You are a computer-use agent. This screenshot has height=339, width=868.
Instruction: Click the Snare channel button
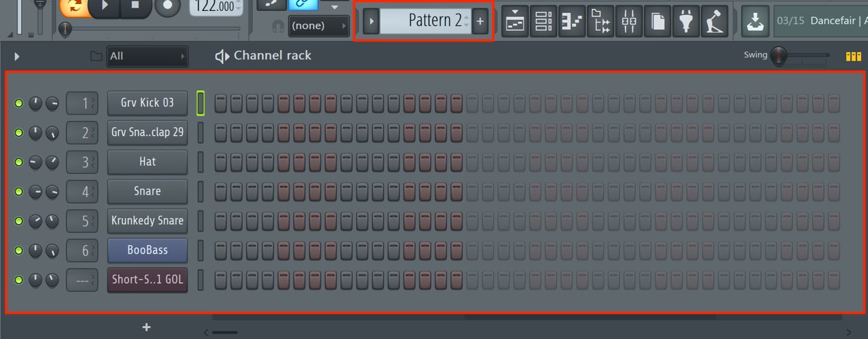[x=147, y=191]
